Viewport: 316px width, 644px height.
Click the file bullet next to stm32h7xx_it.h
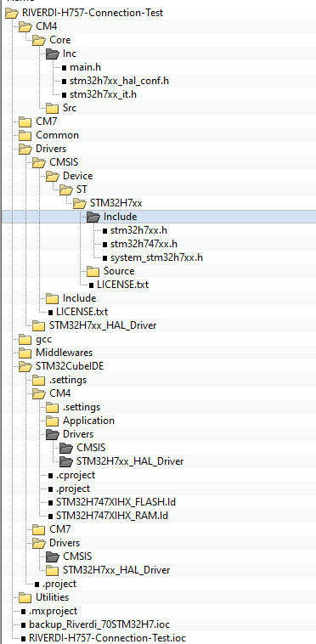pos(64,94)
